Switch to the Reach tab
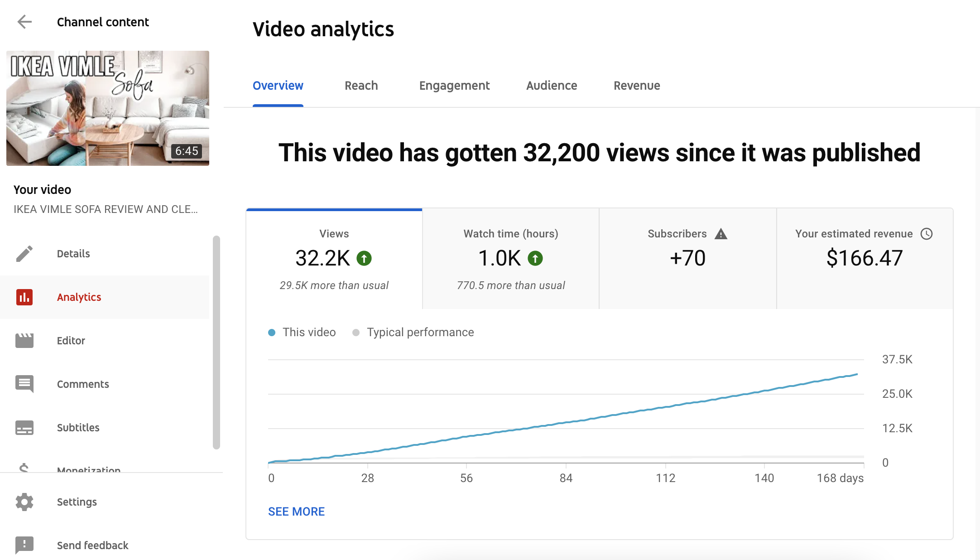Image resolution: width=980 pixels, height=560 pixels. pyautogui.click(x=361, y=86)
